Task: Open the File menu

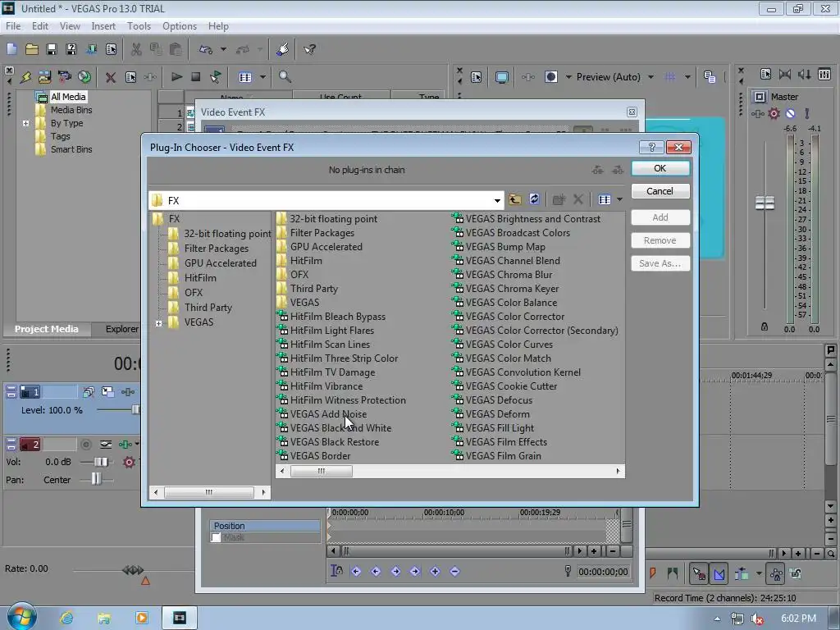Action: [x=13, y=25]
